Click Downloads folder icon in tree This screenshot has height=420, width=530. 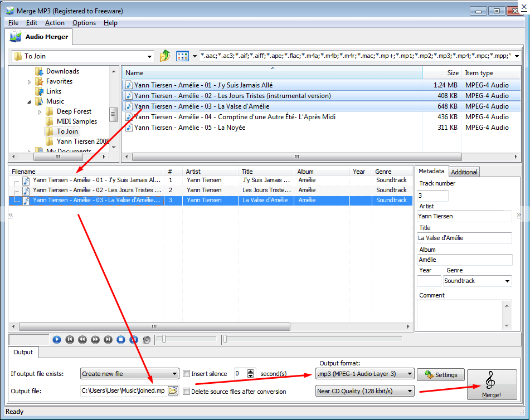(39, 71)
